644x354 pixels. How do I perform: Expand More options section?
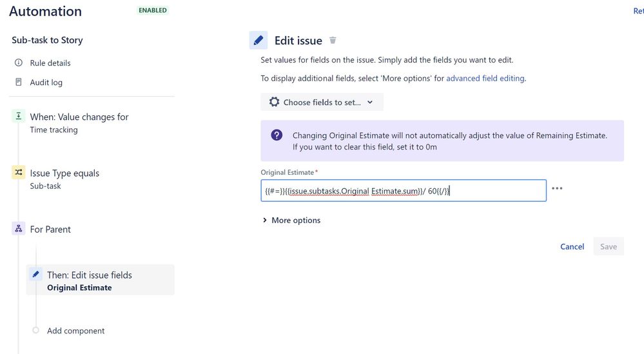291,220
